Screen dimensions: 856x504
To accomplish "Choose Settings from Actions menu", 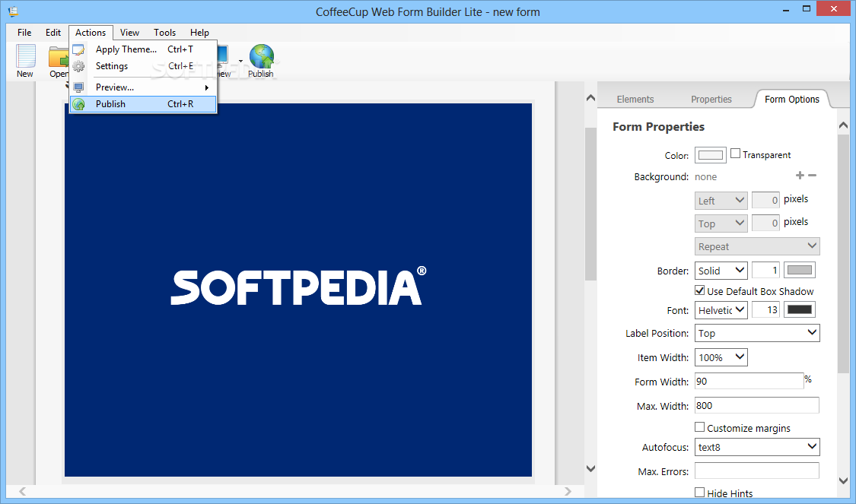I will point(144,66).
